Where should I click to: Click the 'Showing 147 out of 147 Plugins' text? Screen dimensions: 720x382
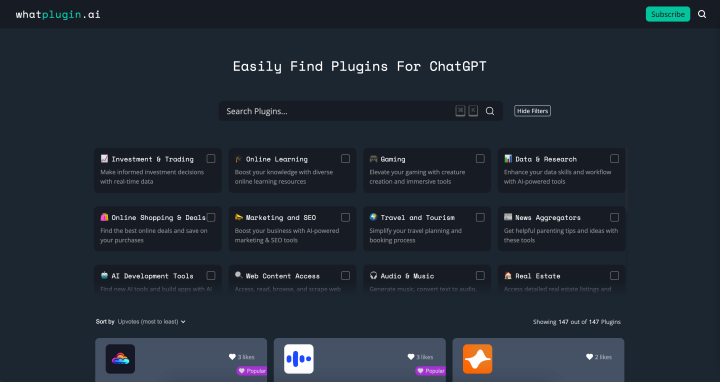pos(577,322)
